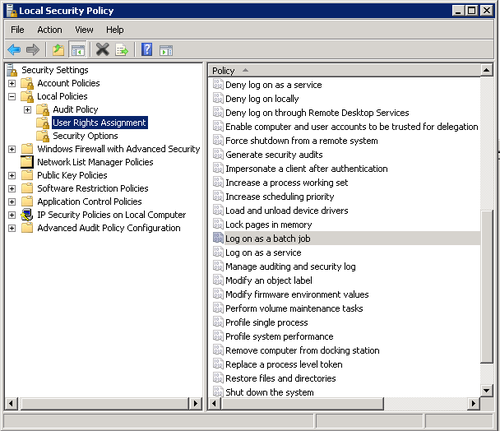This screenshot has height=431, width=500.
Task: Click policy list horizontal scroll right arrow
Action: 473,403
